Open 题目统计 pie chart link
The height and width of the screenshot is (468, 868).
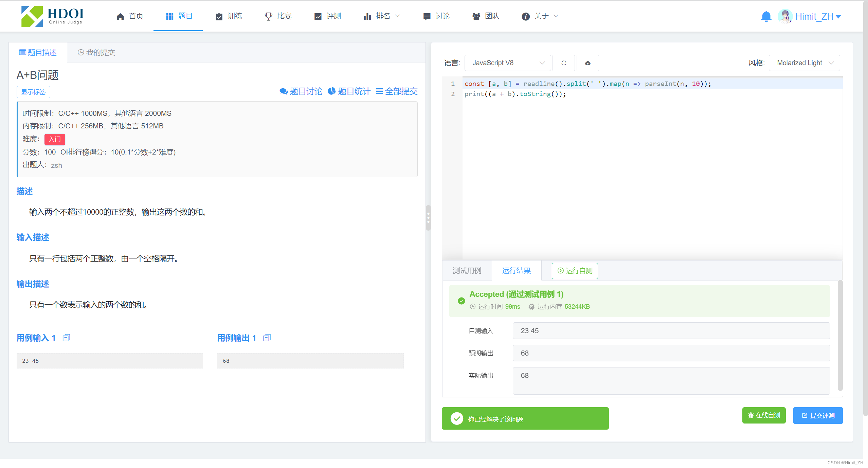(349, 91)
